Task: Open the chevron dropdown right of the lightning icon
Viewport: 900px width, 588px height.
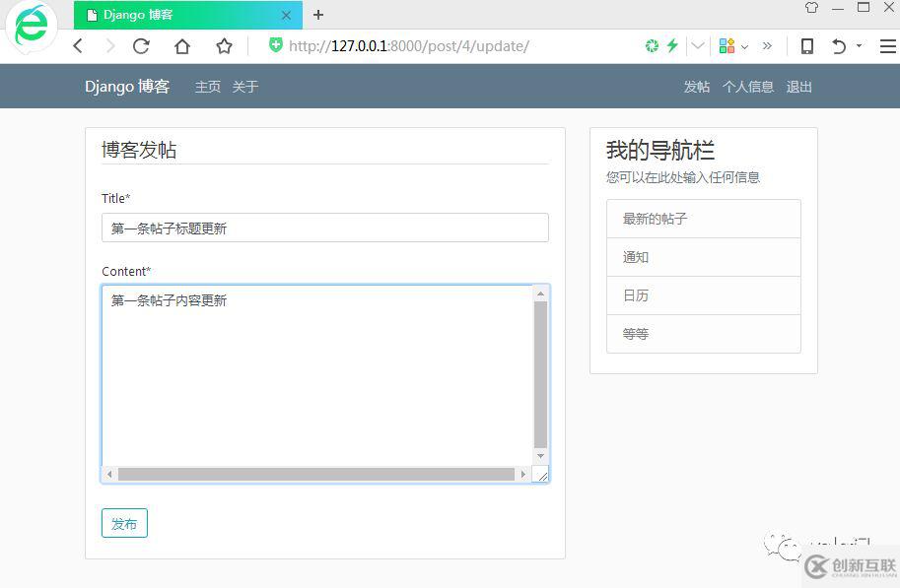Action: pos(697,45)
